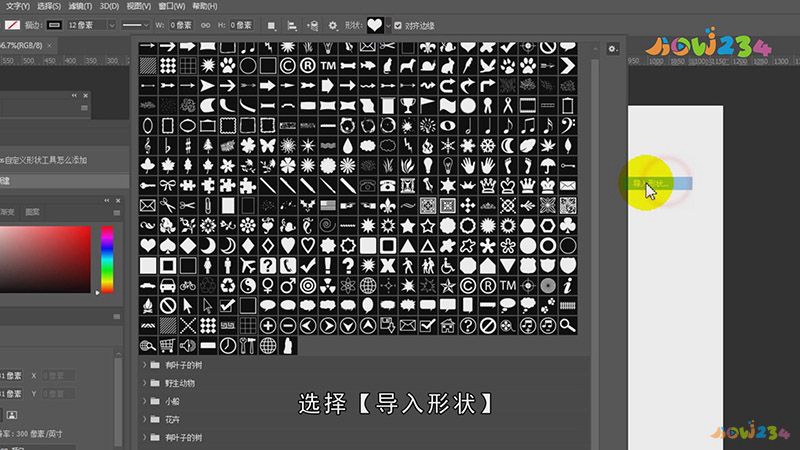Click the W width input field

[x=181, y=25]
